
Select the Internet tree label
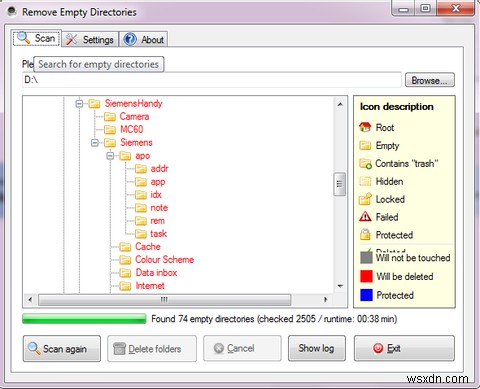pyautogui.click(x=150, y=286)
